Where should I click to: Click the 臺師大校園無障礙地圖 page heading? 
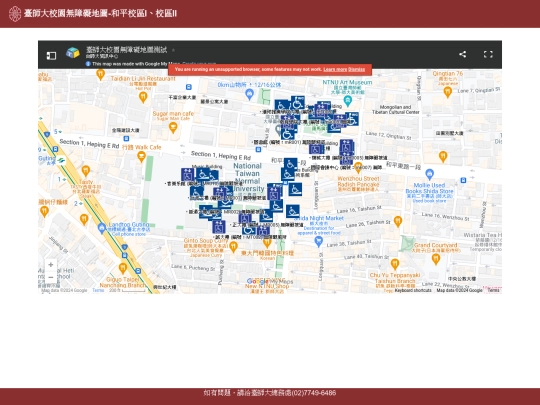click(x=100, y=13)
